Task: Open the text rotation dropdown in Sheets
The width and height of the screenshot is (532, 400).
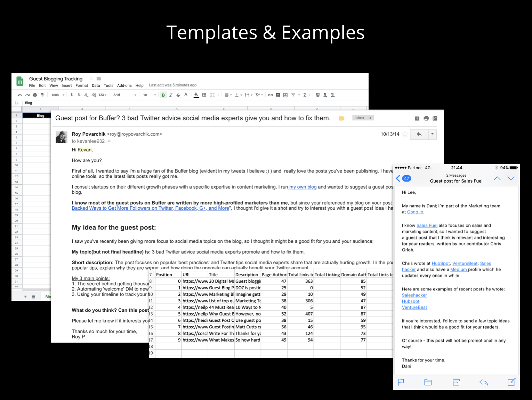Action: click(259, 95)
